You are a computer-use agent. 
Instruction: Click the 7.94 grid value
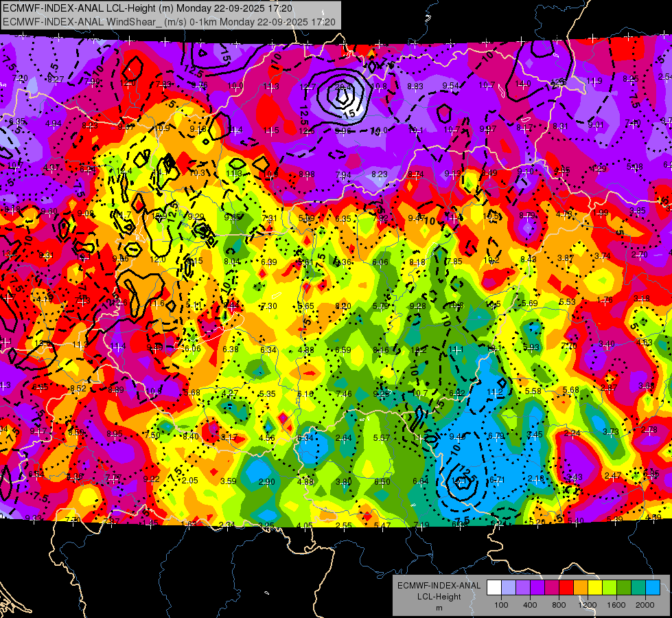[343, 174]
